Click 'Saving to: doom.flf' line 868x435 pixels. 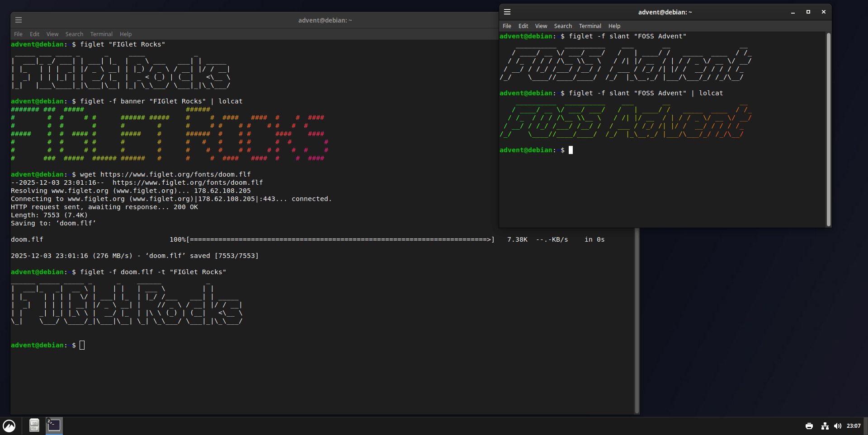pos(53,223)
